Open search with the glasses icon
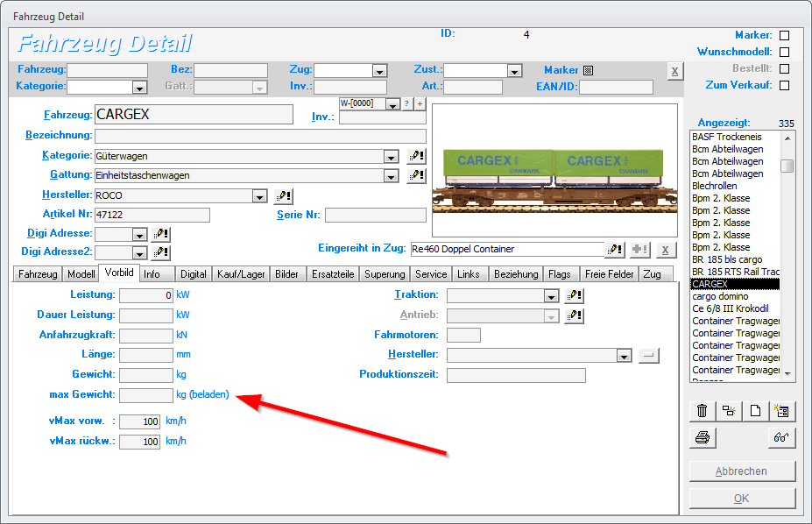 (782, 437)
